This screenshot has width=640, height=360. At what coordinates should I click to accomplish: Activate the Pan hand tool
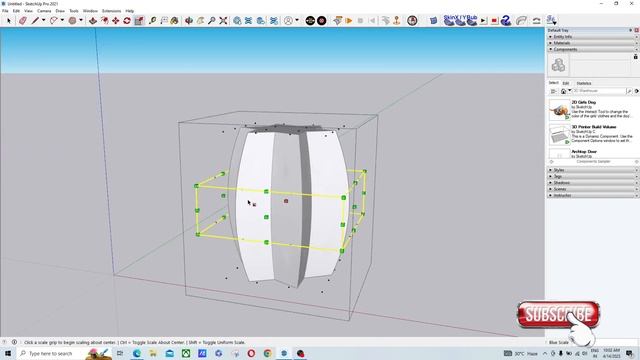(x=200, y=20)
